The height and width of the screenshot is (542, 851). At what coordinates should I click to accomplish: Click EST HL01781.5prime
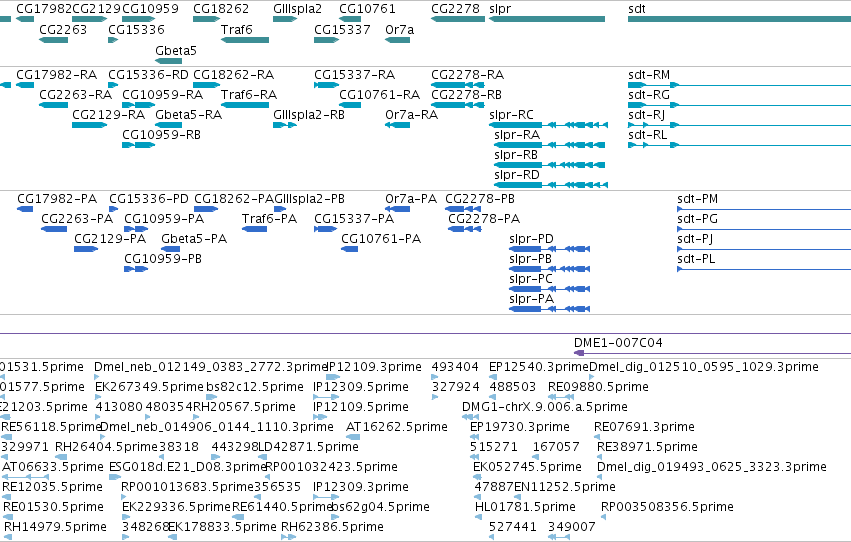point(478,517)
